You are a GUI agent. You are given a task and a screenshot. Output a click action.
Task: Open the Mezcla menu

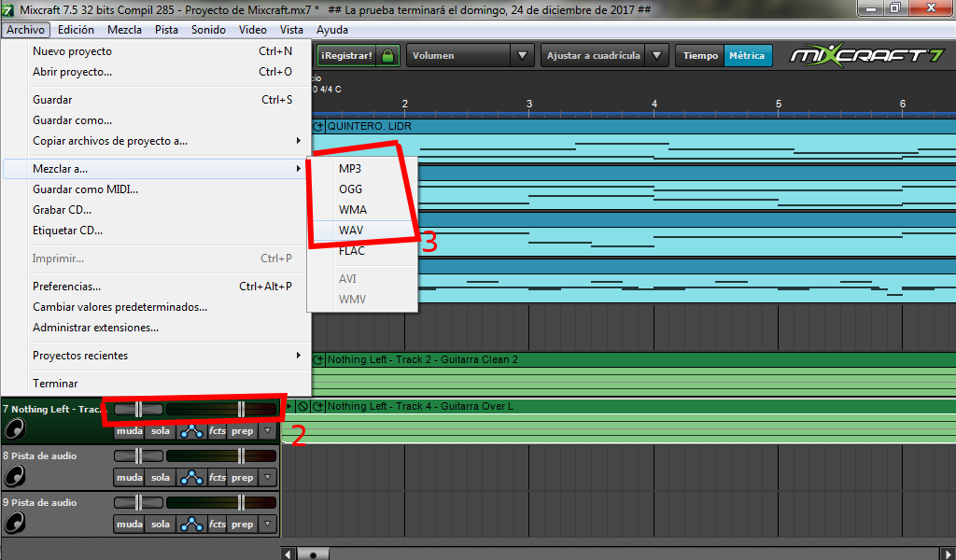pyautogui.click(x=124, y=30)
